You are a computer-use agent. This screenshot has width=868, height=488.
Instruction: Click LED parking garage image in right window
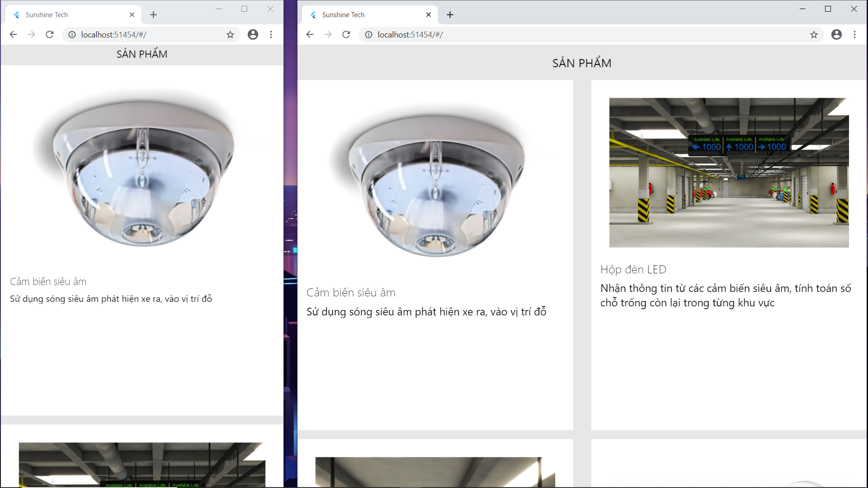click(x=729, y=173)
